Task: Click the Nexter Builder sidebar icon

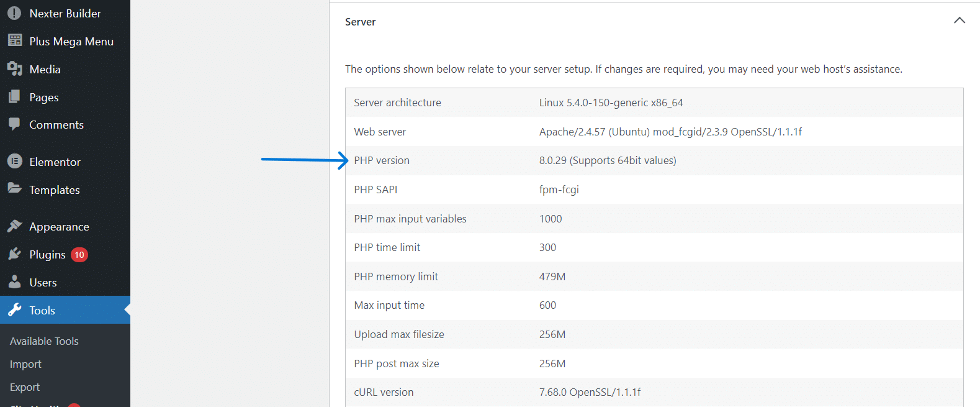Action: coord(14,13)
